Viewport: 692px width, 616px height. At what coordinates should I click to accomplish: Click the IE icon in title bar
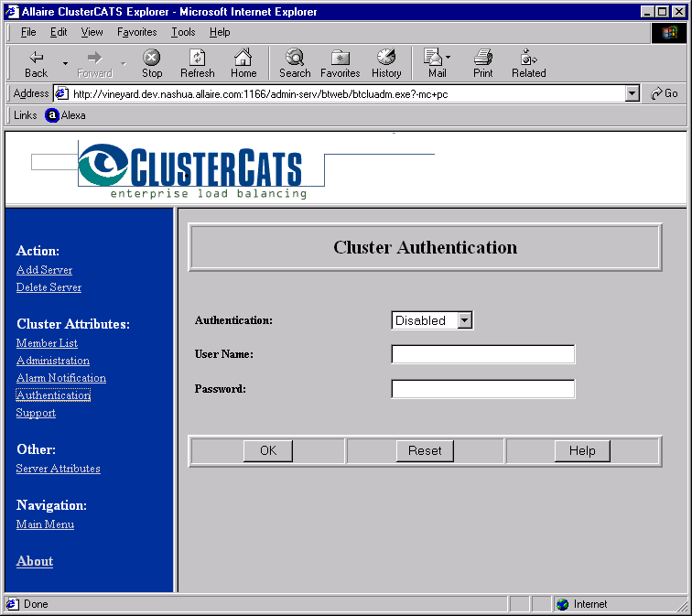12,12
